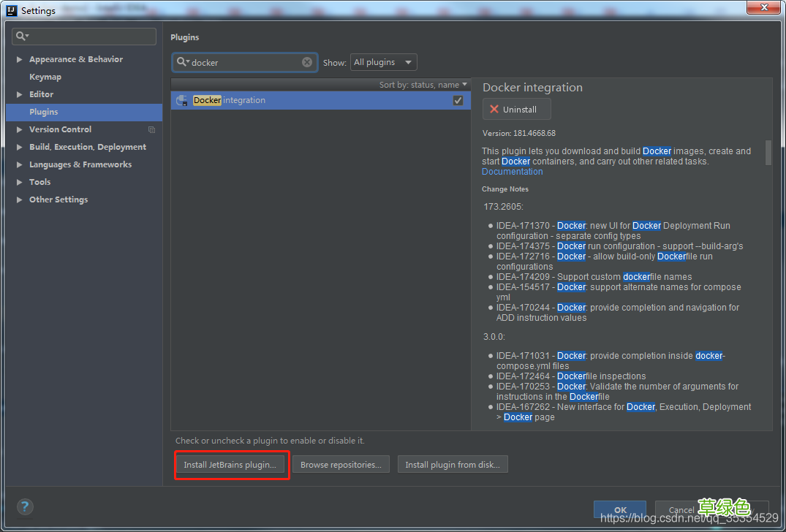Select the Keymap settings page
This screenshot has width=786, height=532.
coord(45,77)
